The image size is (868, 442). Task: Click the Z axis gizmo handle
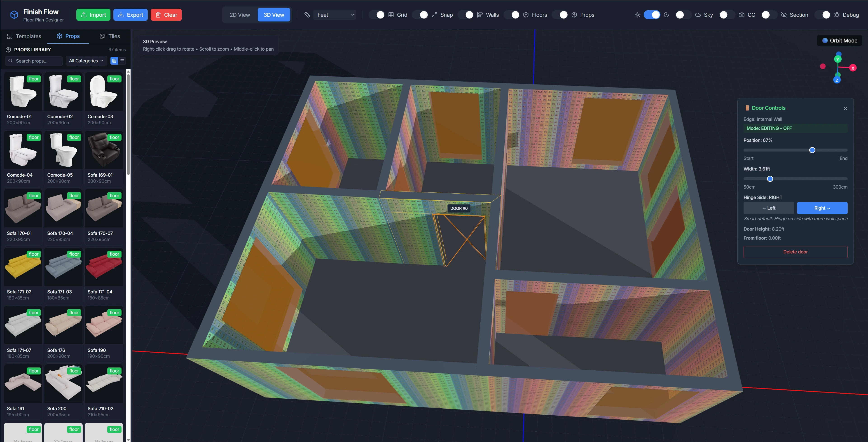(x=837, y=80)
